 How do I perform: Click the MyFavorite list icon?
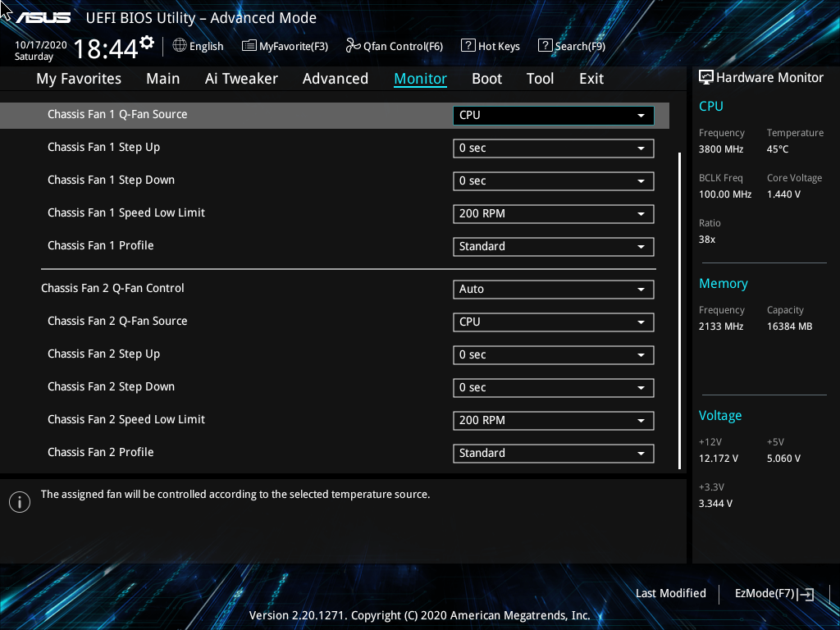tap(249, 46)
